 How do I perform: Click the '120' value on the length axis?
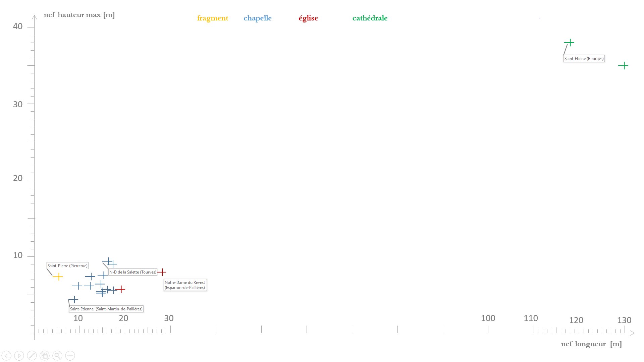[x=576, y=320]
